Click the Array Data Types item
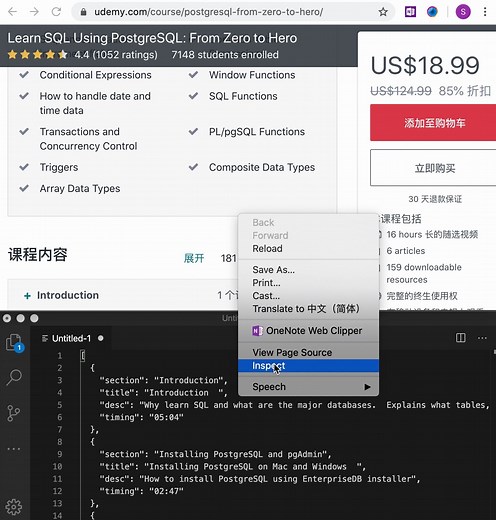This screenshot has width=496, height=520. point(80,189)
